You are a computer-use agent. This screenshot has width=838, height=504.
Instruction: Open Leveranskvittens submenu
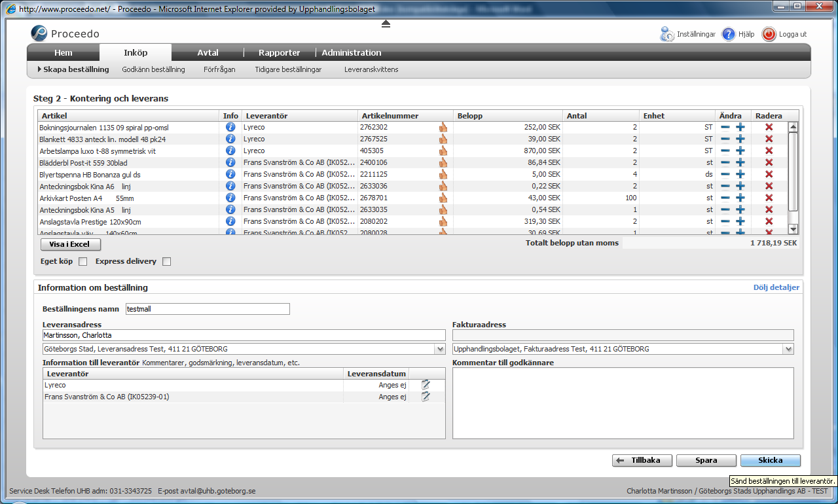371,69
